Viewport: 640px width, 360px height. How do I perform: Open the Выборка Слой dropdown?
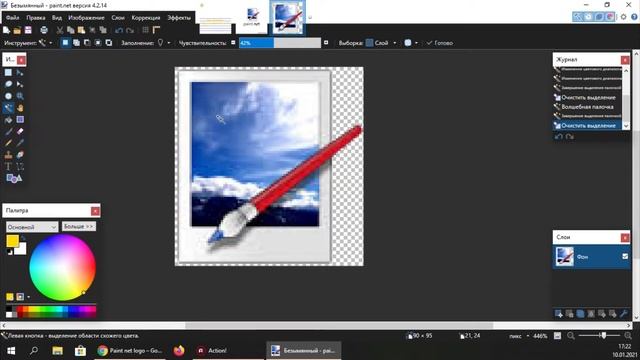pos(381,43)
